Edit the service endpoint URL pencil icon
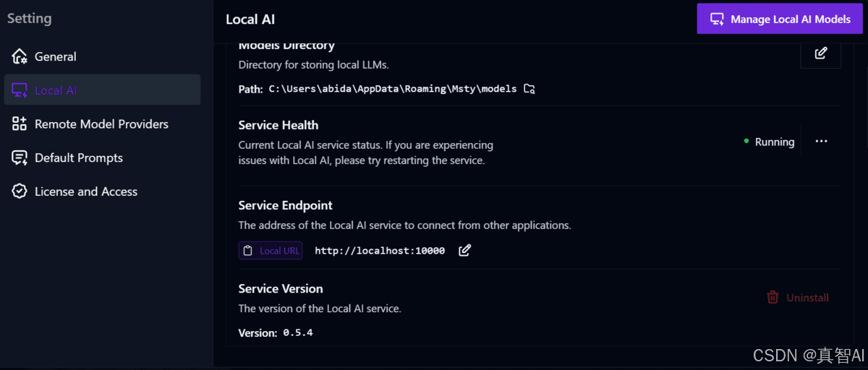Screen dimensions: 868x370 pyautogui.click(x=465, y=250)
